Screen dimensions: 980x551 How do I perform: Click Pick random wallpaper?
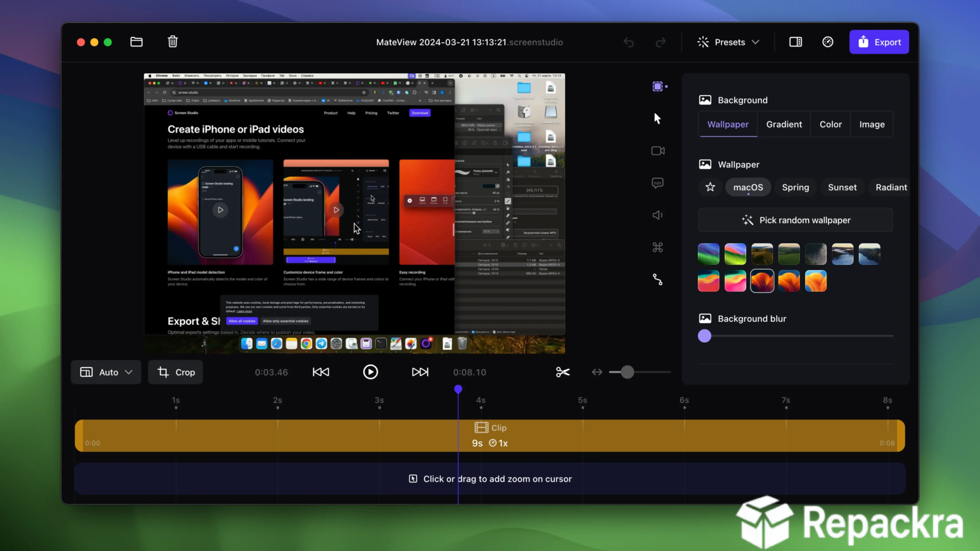click(x=795, y=220)
